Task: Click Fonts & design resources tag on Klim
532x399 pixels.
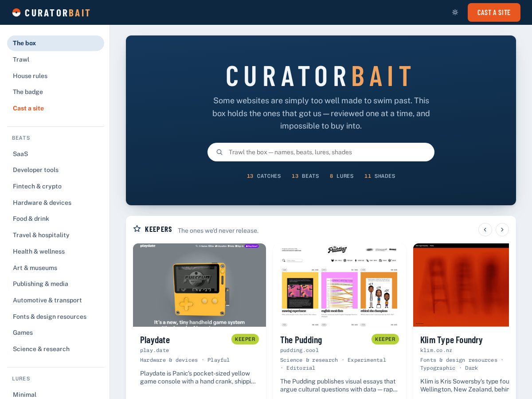Action: coord(459,360)
